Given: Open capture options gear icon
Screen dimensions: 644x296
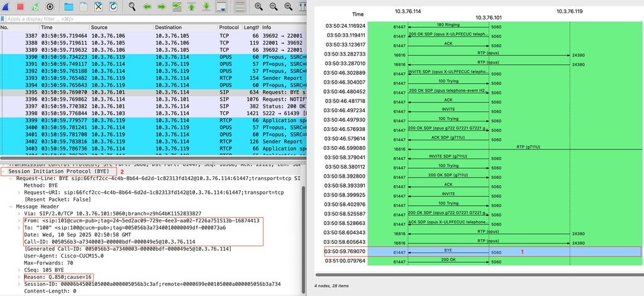Looking at the screenshot, I should click(50, 6).
